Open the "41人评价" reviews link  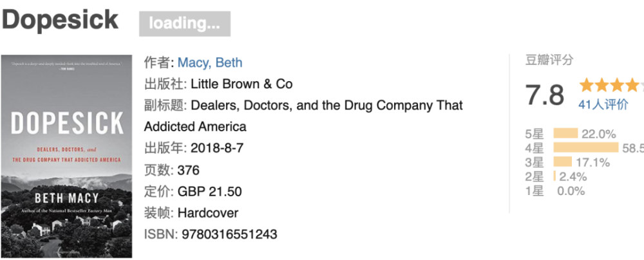pyautogui.click(x=603, y=104)
